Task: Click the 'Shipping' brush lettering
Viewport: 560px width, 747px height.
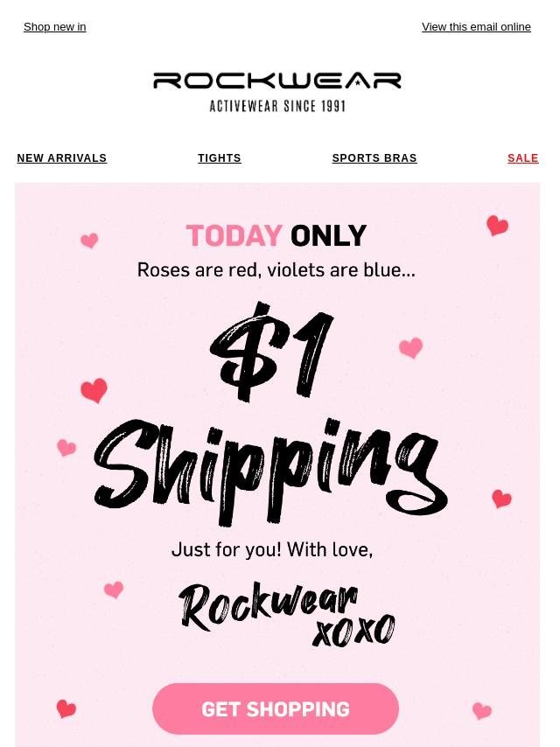Action: pyautogui.click(x=270, y=471)
